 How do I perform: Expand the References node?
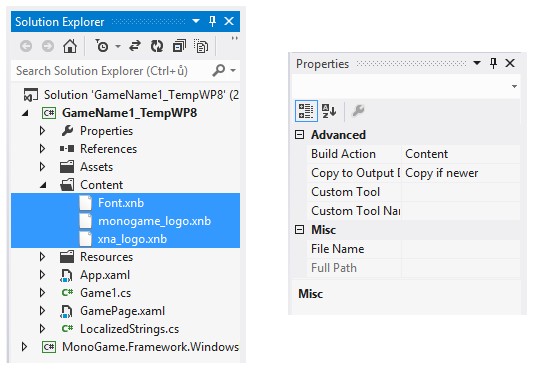point(42,149)
